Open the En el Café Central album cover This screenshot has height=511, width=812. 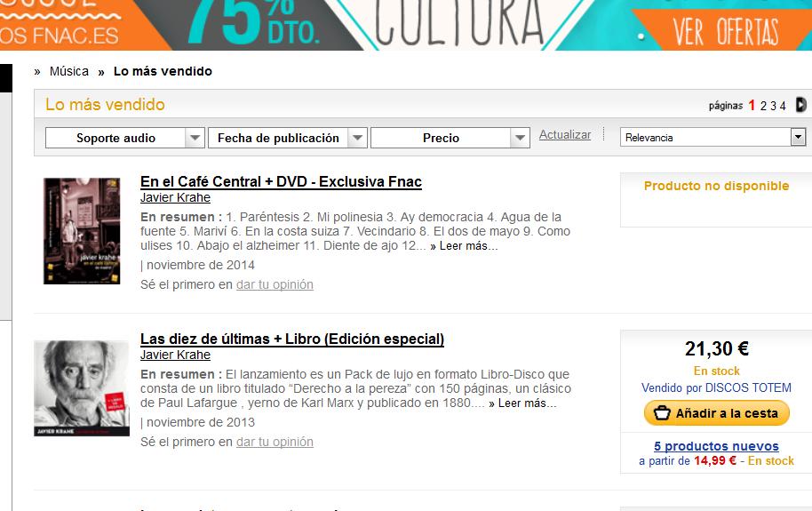82,231
